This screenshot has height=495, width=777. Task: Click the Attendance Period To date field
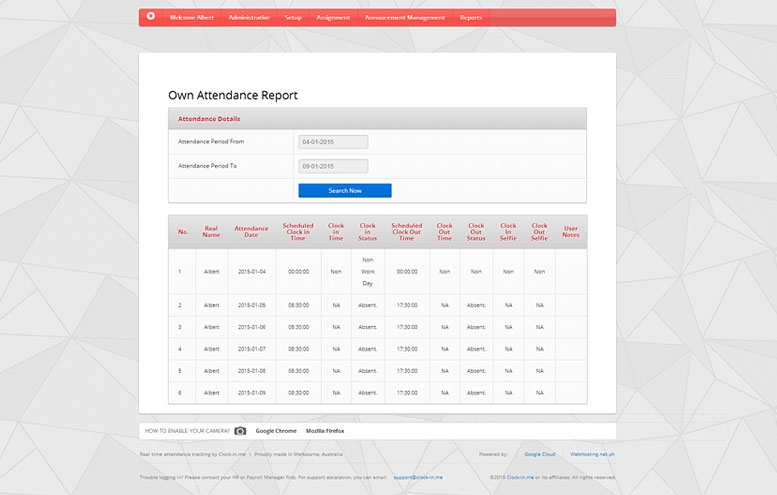click(333, 166)
